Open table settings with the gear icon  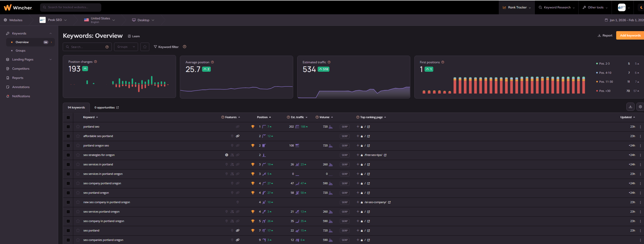[640, 107]
